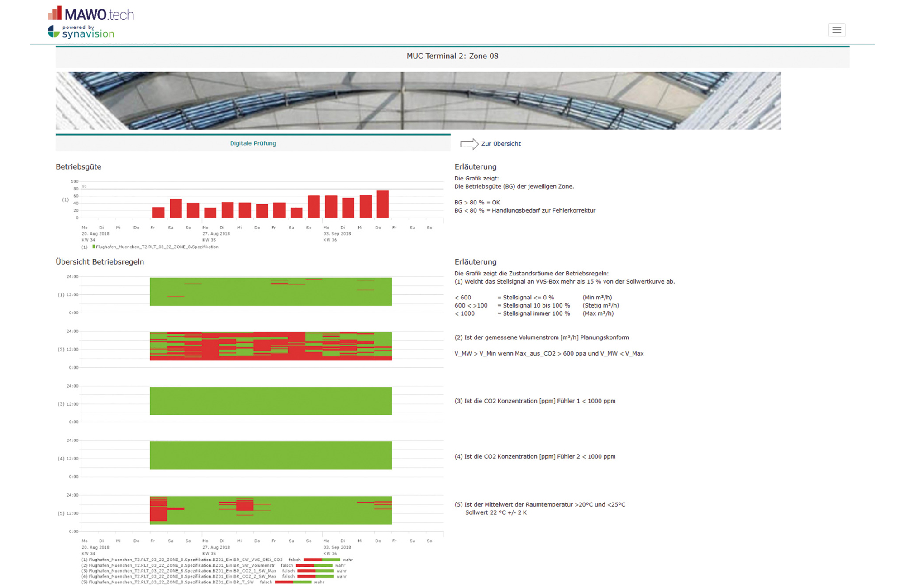Select the ratio bar for BR_CO2_1_SW_Max
This screenshot has height=588, width=905.
coord(316,571)
